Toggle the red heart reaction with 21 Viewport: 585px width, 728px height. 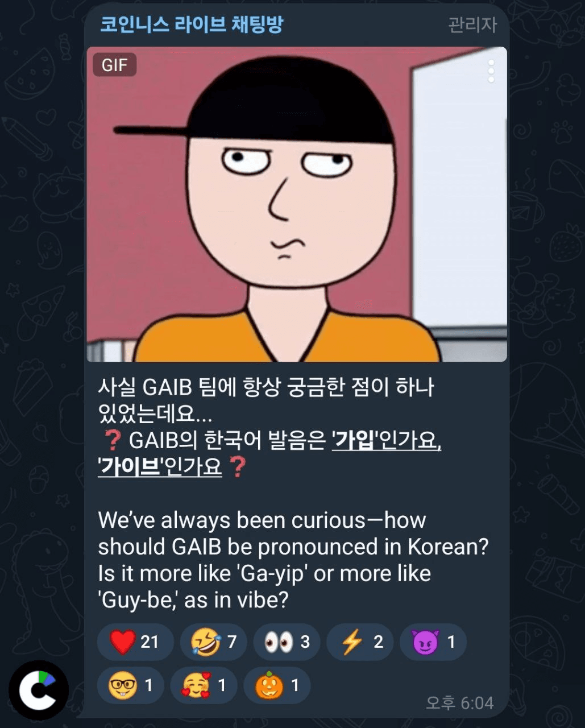[x=132, y=642]
